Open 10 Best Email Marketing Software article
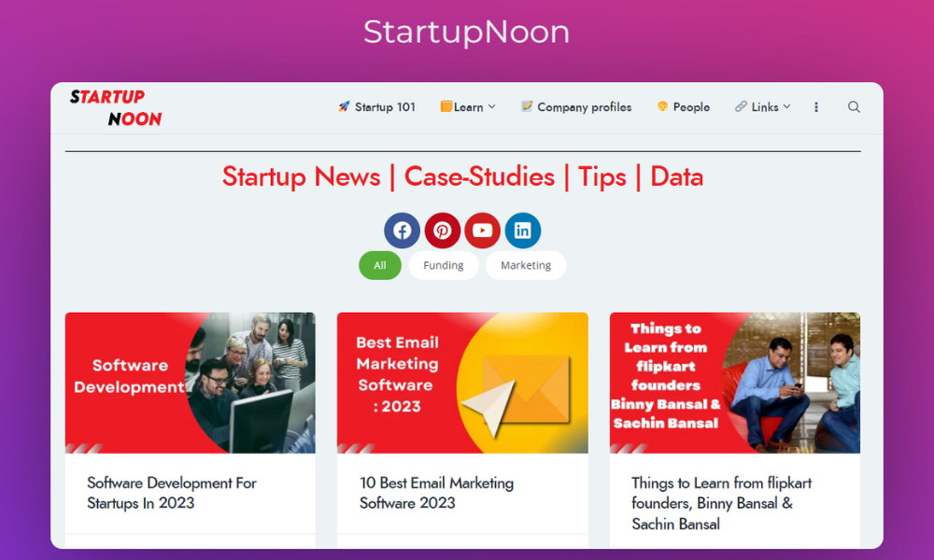Viewport: 934px width, 560px height. (x=436, y=493)
